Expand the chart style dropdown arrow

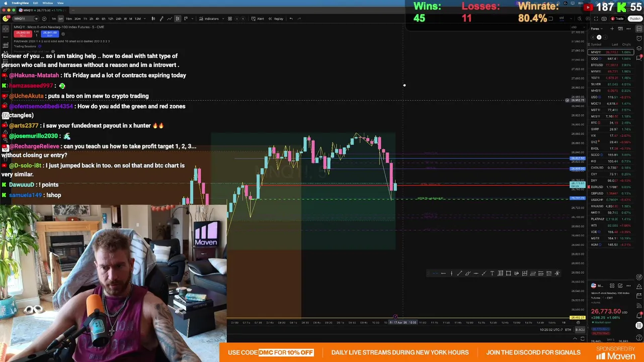(193, 19)
